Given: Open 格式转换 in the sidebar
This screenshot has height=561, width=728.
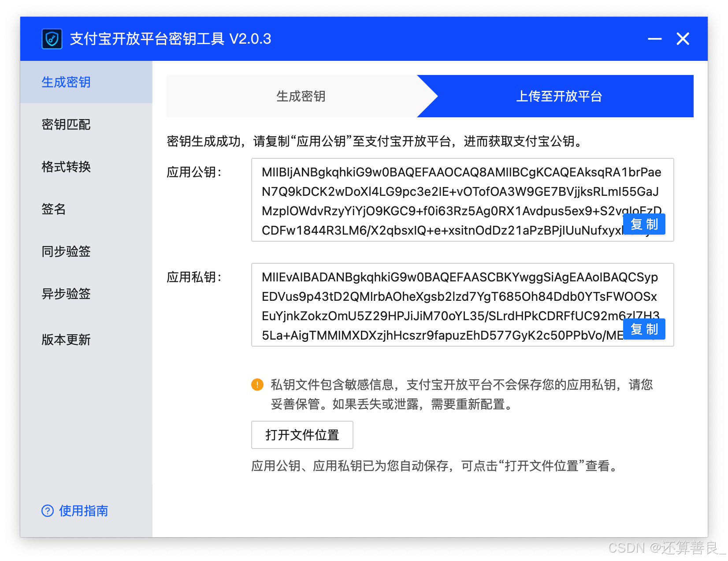Looking at the screenshot, I should coord(86,167).
